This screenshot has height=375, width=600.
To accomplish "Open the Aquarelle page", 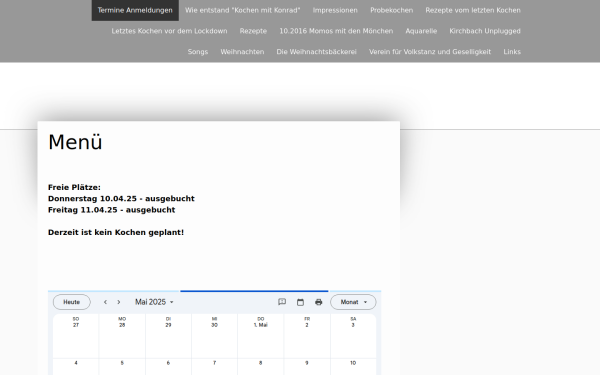I will click(421, 31).
